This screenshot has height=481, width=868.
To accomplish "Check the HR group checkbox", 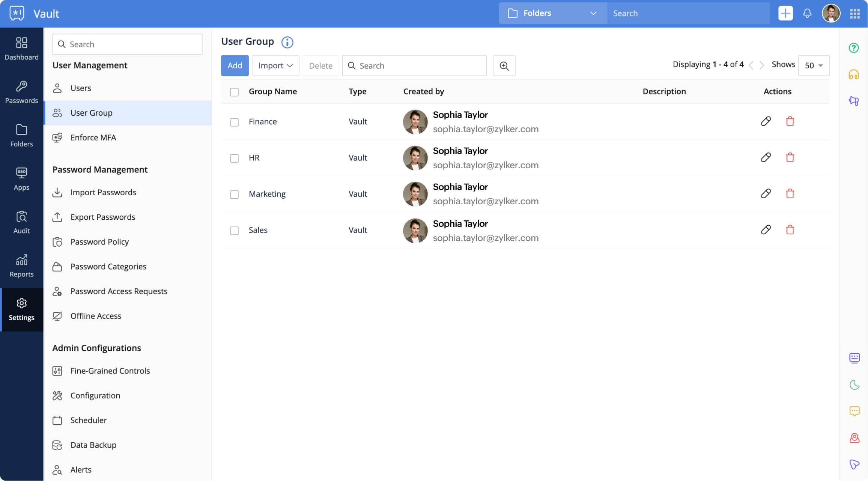I will coord(234,158).
